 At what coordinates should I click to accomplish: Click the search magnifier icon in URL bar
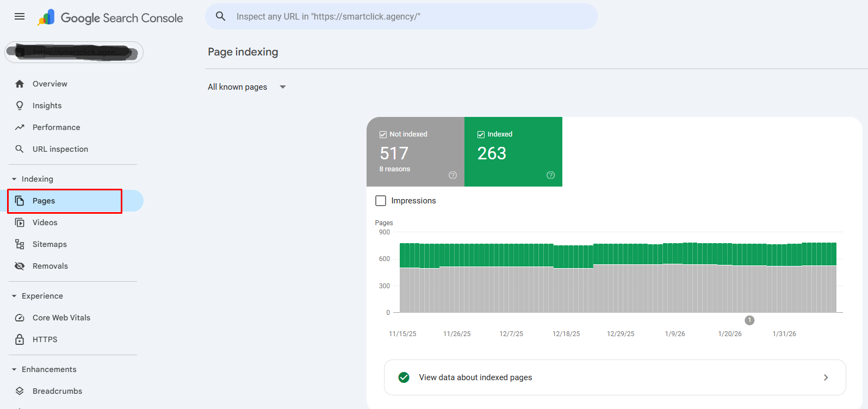pyautogui.click(x=220, y=16)
